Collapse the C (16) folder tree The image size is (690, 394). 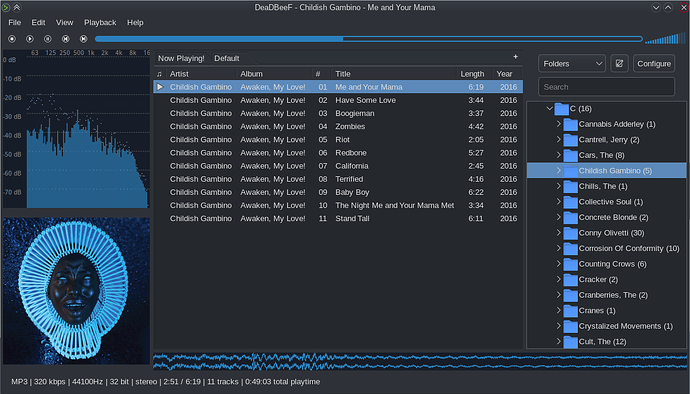point(549,108)
